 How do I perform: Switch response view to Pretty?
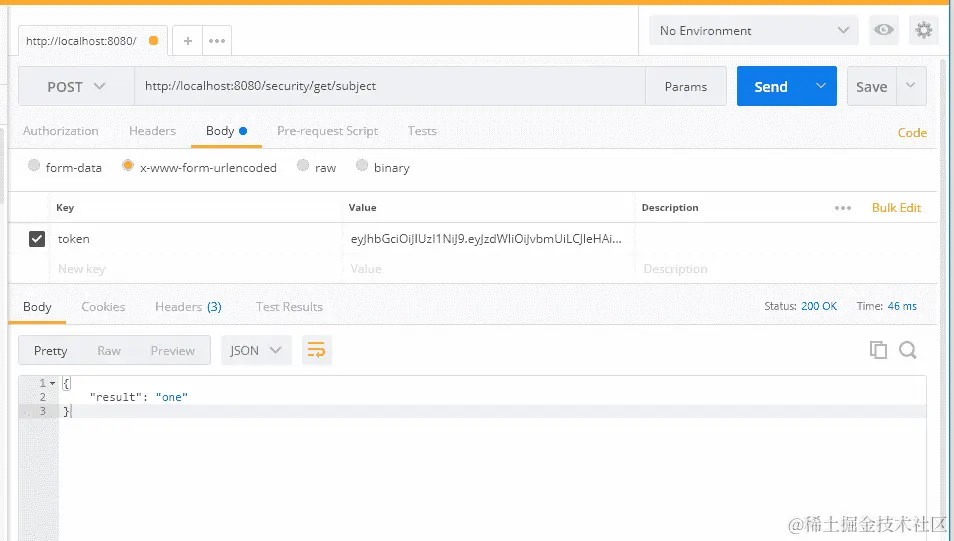(x=50, y=351)
